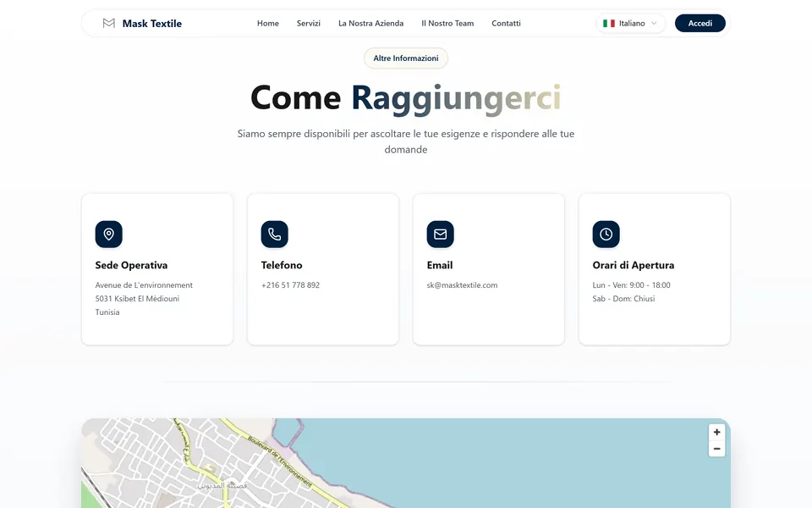Viewport: 812px width, 508px height.
Task: Click the Email card heading
Action: tap(440, 265)
